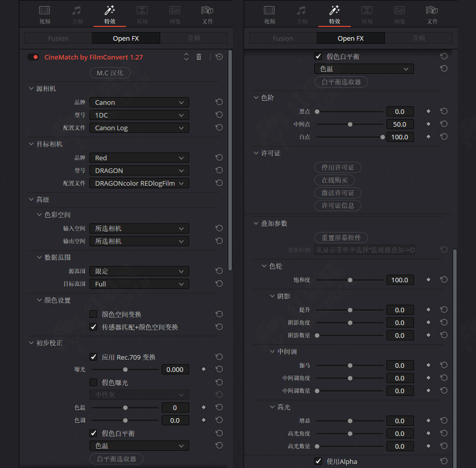Uncheck 传感器匹配+颜色空间变换
The height and width of the screenshot is (468, 476).
point(94,327)
